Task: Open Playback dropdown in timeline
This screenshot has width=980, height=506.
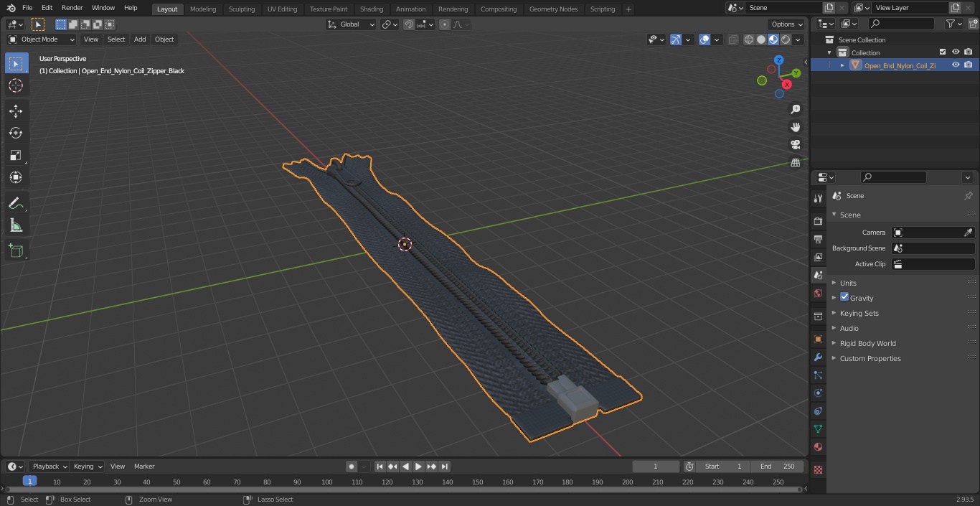Action: (49, 467)
